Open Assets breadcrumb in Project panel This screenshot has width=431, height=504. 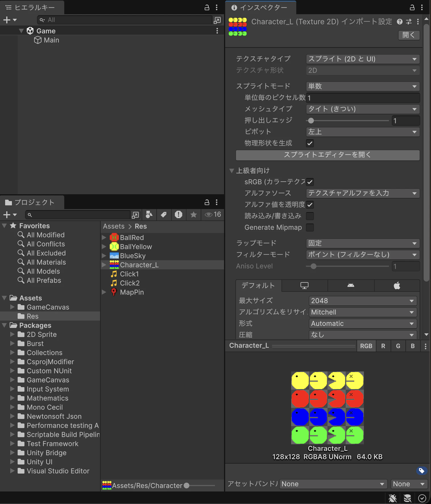point(114,226)
